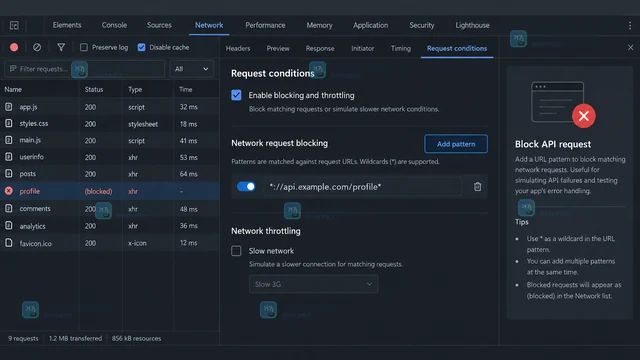Expand the Slow 3G throttling dropdown

tap(313, 284)
